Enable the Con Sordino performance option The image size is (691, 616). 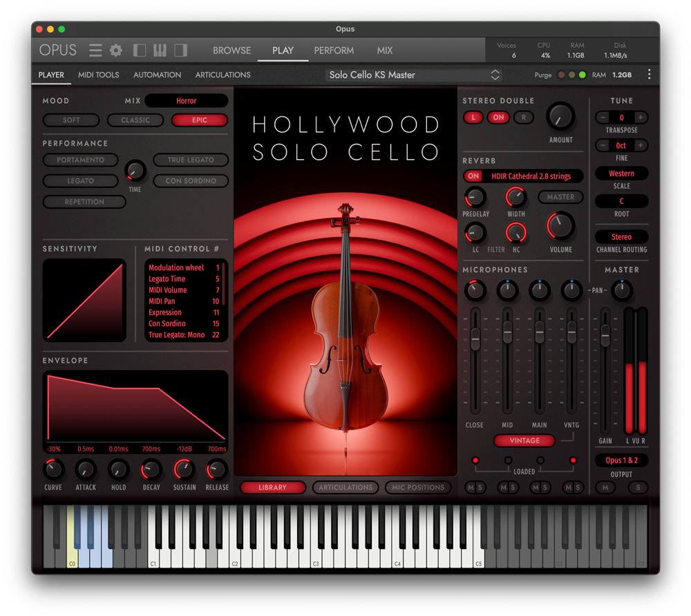click(191, 181)
